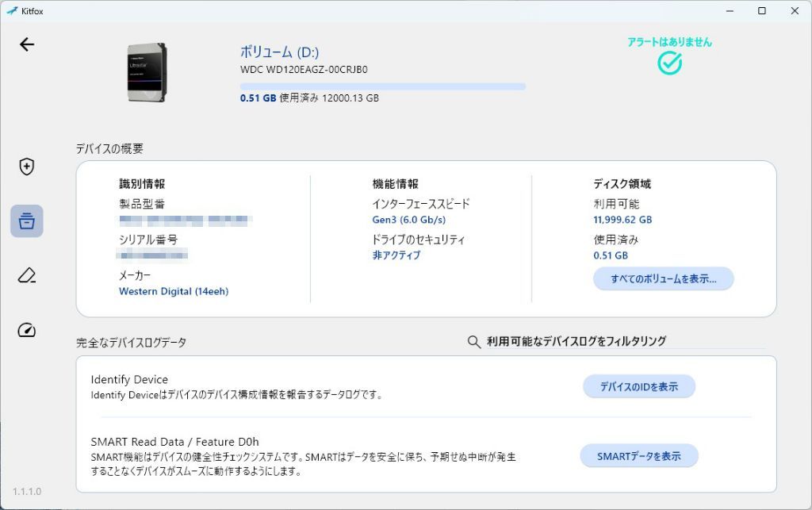Click the すべてのボリュームを表示 button
Image resolution: width=812 pixels, height=510 pixels.
point(664,279)
